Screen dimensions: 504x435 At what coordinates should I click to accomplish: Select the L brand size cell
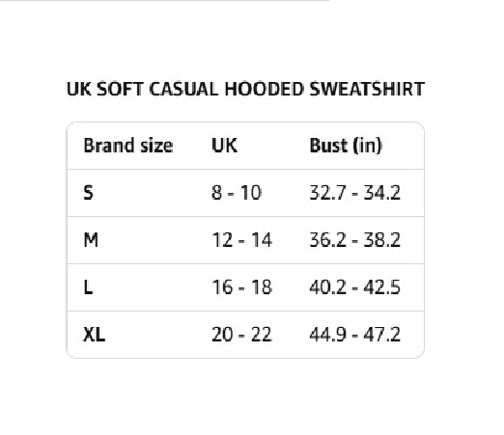[88, 287]
